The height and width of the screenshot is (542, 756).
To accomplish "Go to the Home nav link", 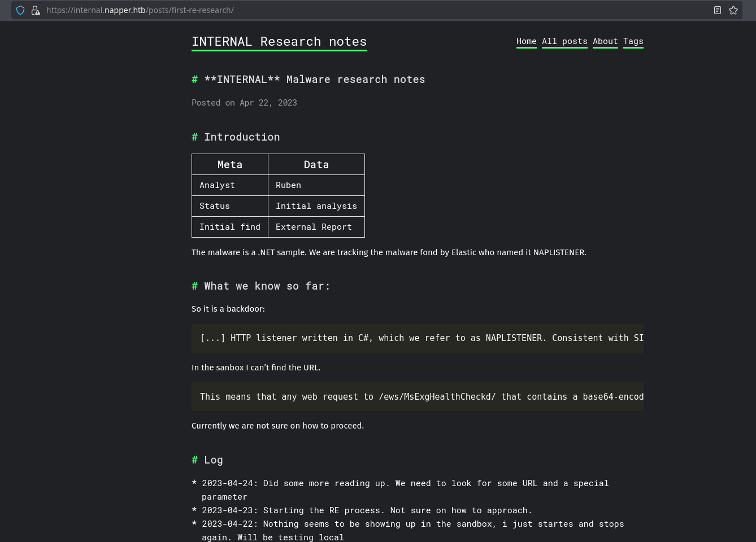I will pyautogui.click(x=526, y=41).
